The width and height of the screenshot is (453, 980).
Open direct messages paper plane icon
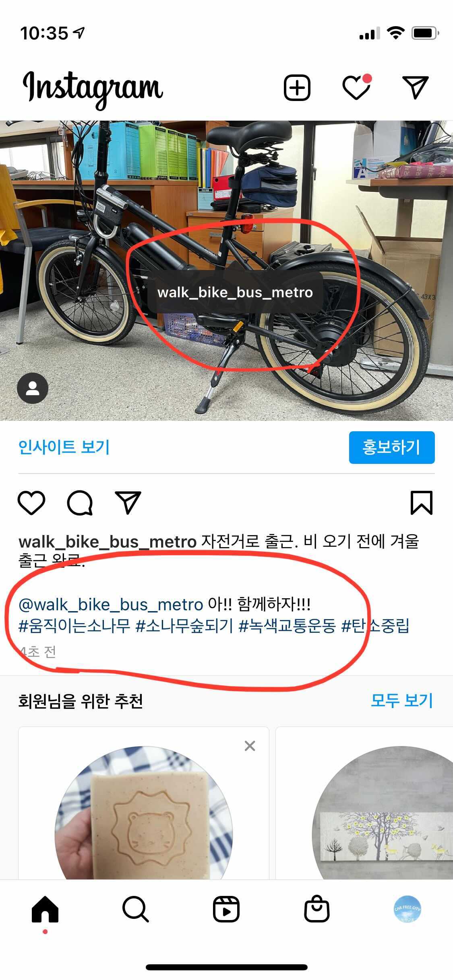(x=416, y=87)
